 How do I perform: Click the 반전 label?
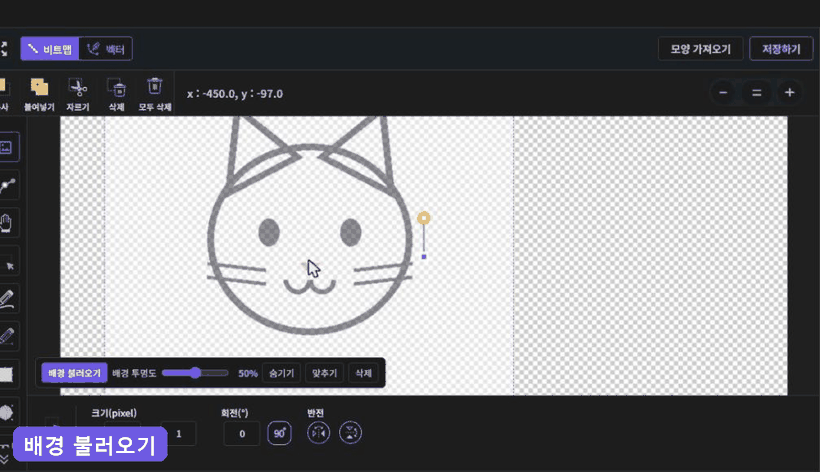[x=315, y=413]
